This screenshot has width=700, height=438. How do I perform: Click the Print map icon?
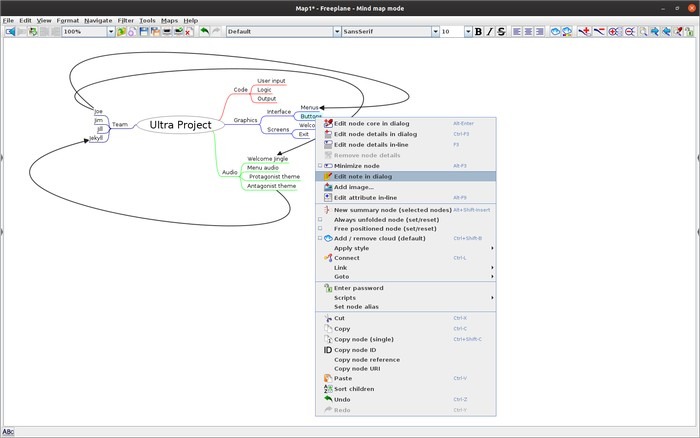tap(167, 31)
